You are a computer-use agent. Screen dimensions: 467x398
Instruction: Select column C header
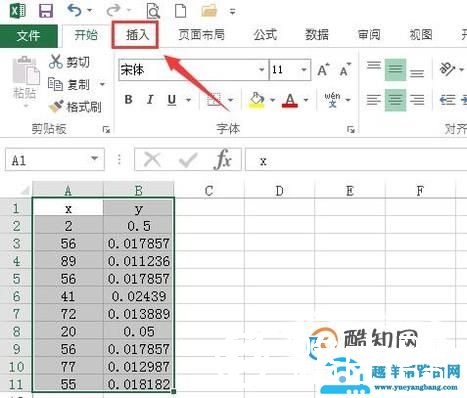point(209,191)
